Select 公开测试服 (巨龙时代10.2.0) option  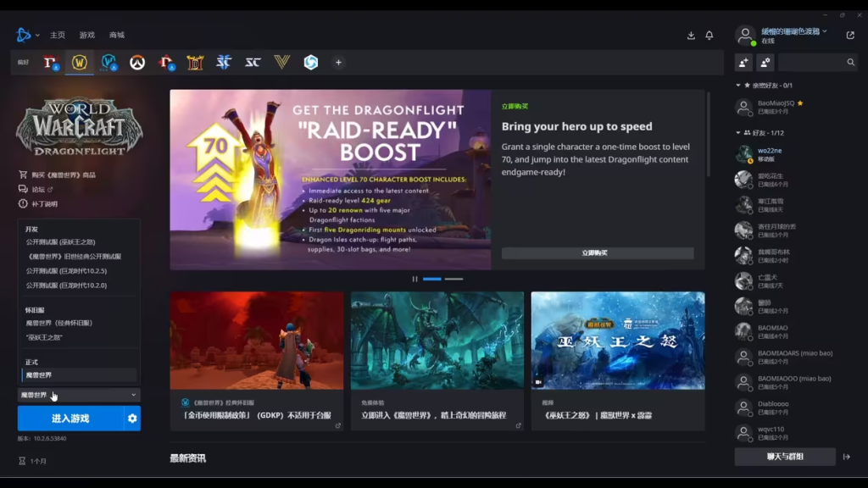click(x=66, y=285)
